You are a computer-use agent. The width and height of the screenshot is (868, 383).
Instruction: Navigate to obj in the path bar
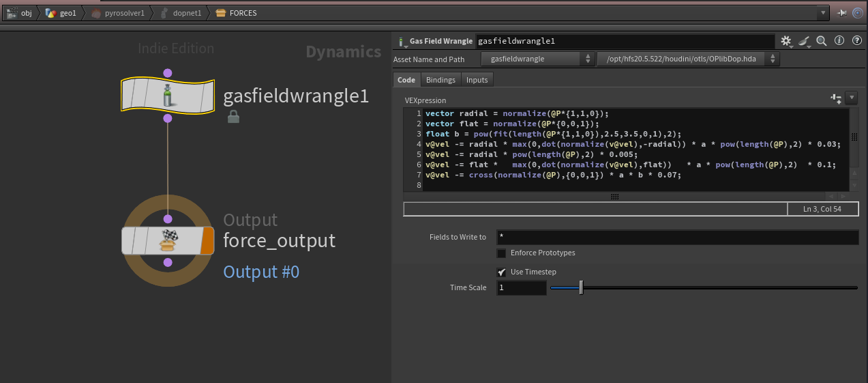27,13
